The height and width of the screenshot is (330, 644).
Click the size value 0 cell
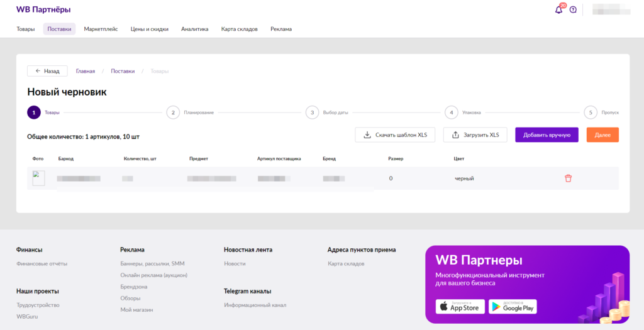[x=391, y=179]
